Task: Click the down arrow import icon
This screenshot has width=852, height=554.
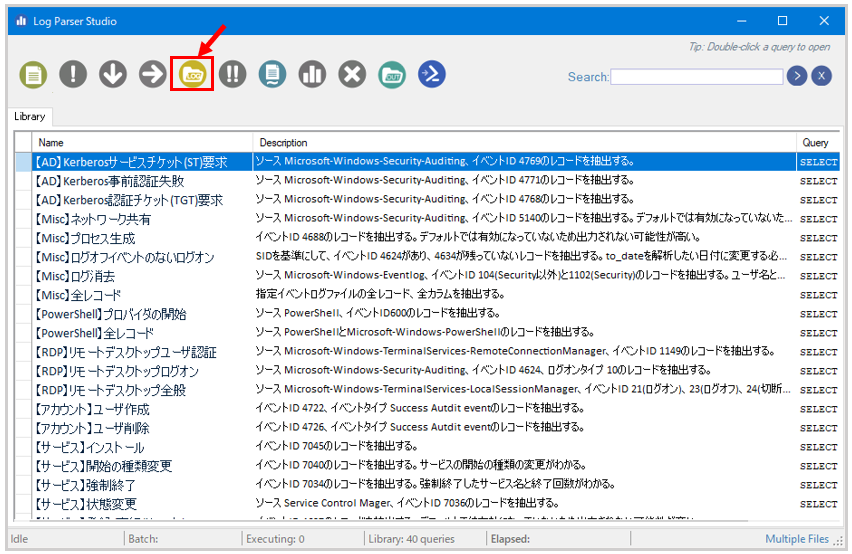Action: (112, 74)
